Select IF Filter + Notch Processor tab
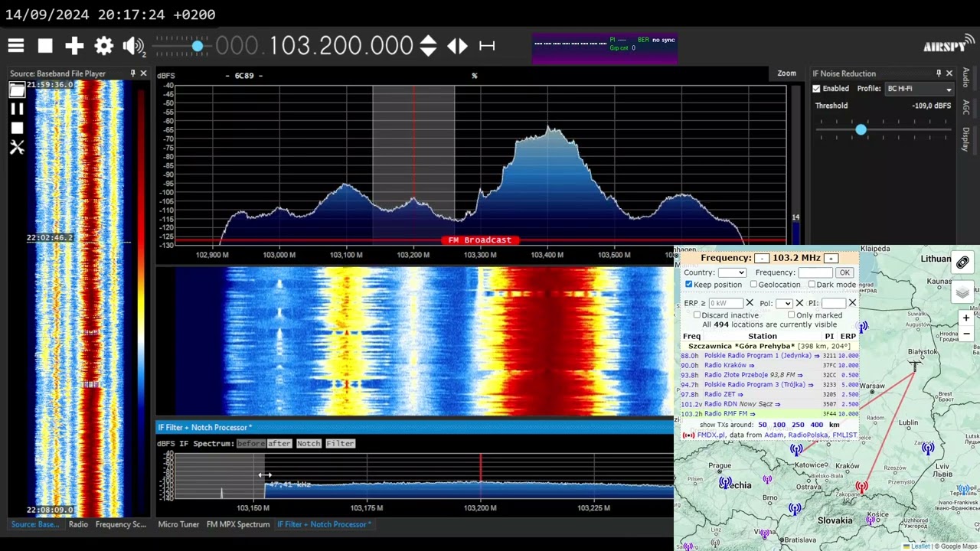This screenshot has height=551, width=980. [324, 524]
